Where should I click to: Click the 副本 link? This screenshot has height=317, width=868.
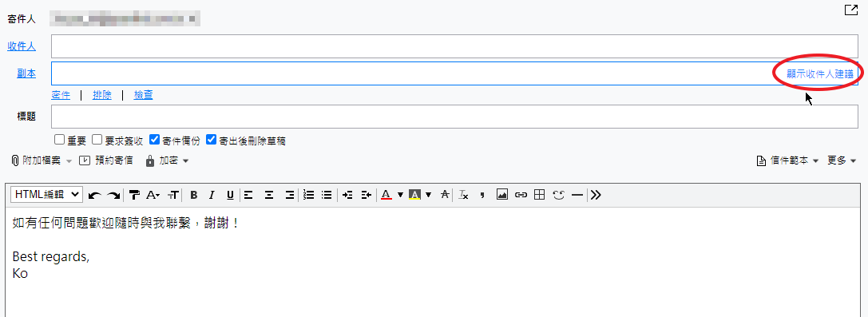coord(26,73)
